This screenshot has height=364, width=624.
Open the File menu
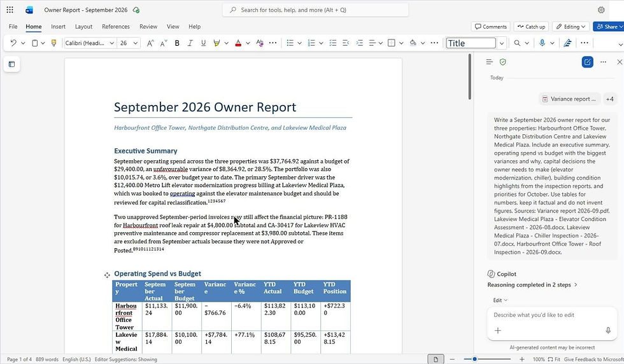point(13,27)
